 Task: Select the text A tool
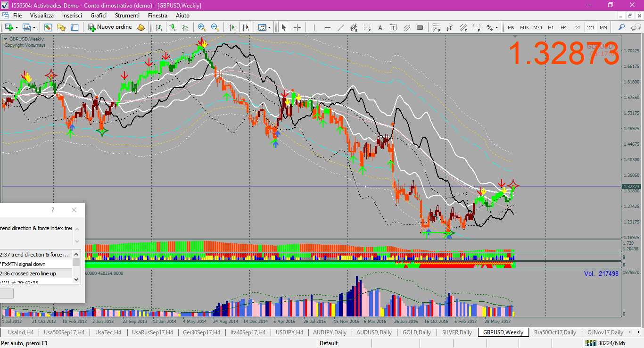380,27
